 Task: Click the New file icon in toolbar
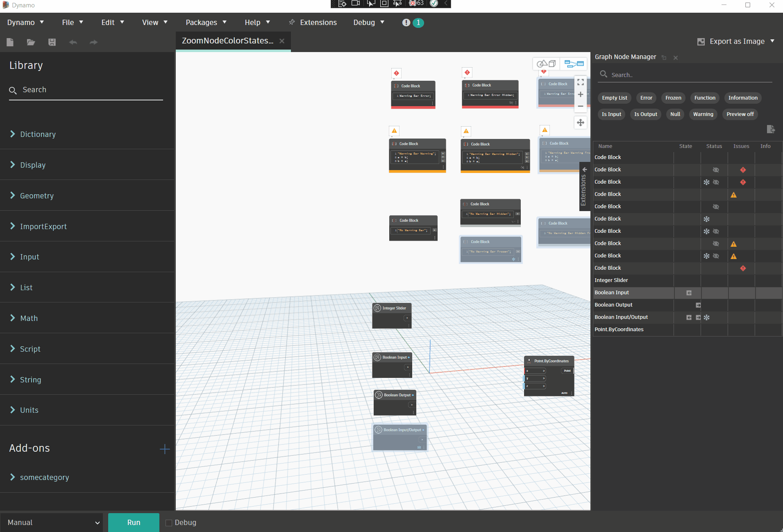coord(10,42)
